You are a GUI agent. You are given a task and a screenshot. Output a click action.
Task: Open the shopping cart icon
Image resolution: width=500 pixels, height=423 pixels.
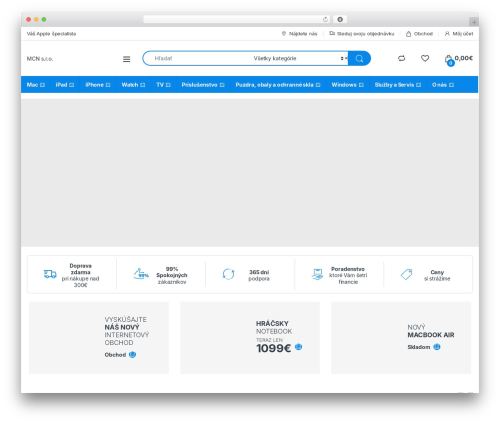click(x=449, y=59)
